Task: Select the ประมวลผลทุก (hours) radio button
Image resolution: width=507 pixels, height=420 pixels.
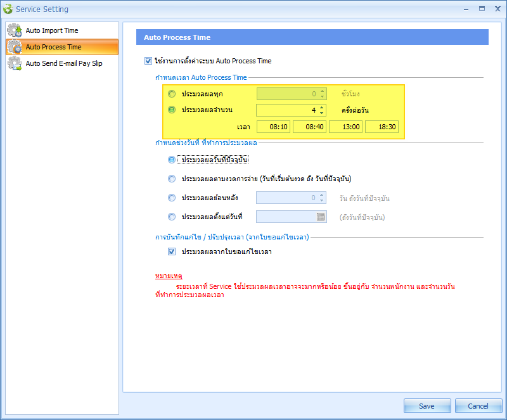Action: pos(172,94)
